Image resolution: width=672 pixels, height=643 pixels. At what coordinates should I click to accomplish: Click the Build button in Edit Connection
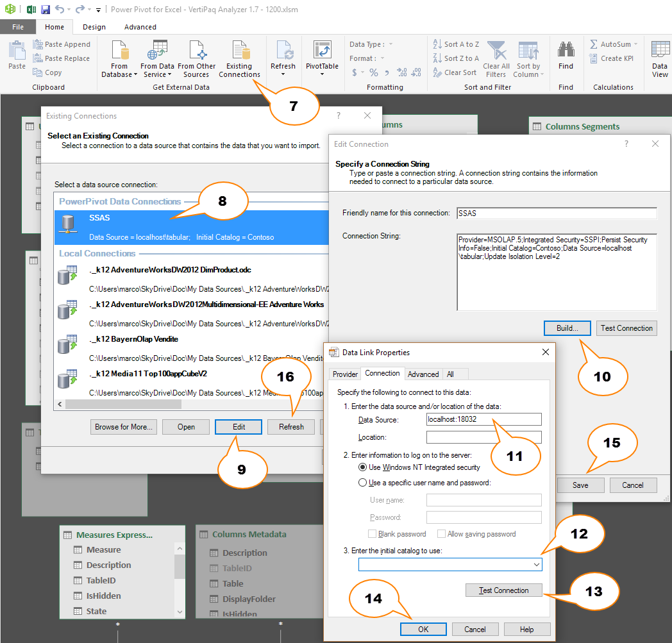pyautogui.click(x=567, y=328)
